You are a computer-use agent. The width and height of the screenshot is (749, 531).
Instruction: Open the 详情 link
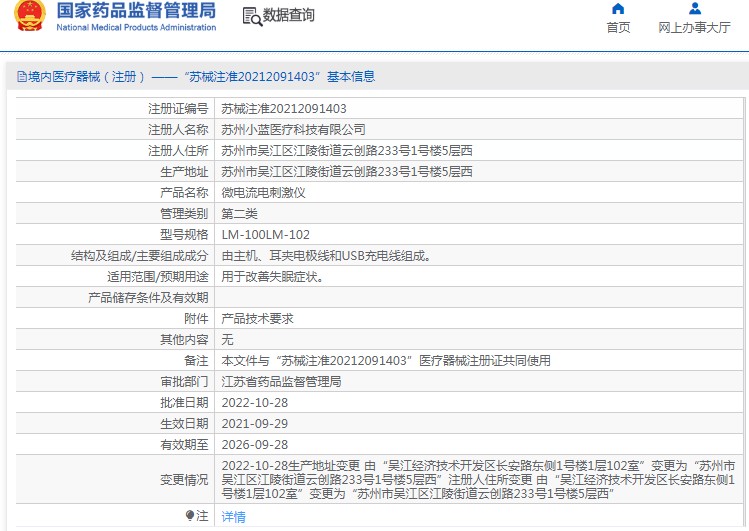234,517
